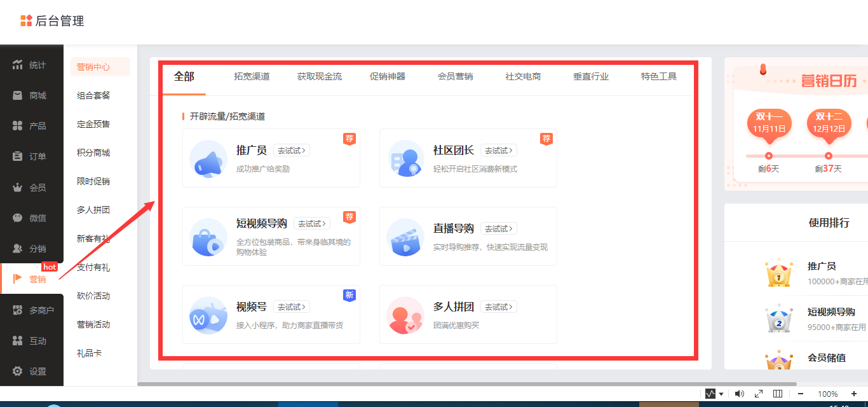This screenshot has height=407, width=868.
Task: Switch to the 社交电商 tab
Action: point(523,76)
